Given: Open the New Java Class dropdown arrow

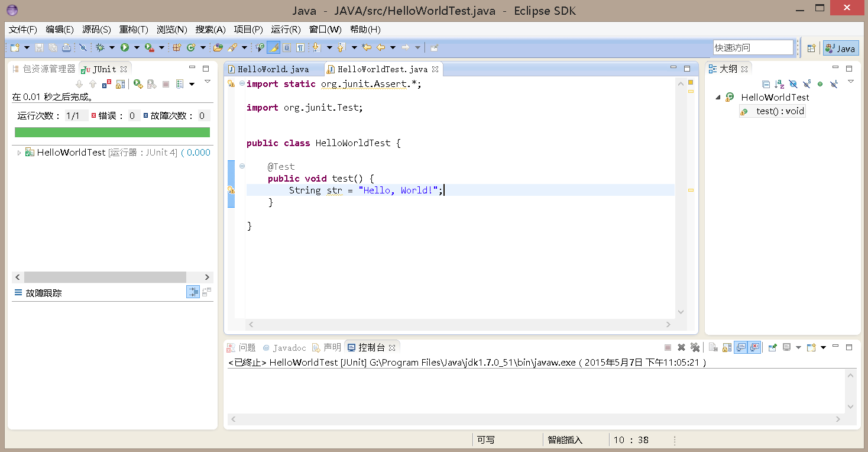Looking at the screenshot, I should [x=202, y=47].
